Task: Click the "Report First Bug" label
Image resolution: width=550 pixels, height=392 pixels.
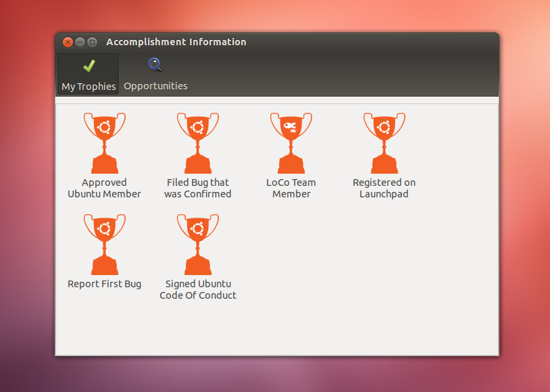Action: point(105,284)
